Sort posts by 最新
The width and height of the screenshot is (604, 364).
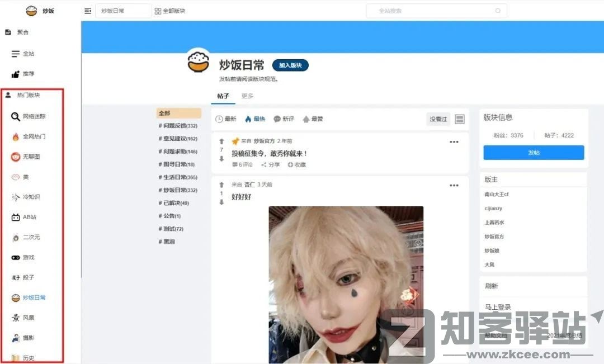pos(226,119)
